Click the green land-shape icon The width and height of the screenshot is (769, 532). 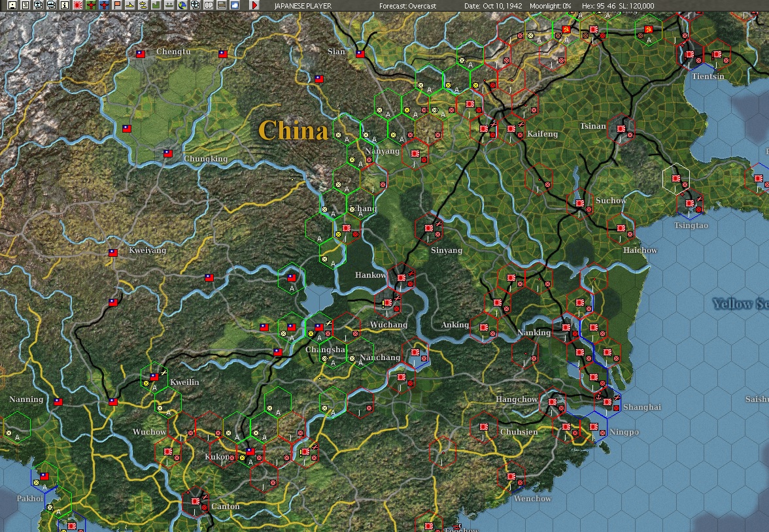coord(156,5)
